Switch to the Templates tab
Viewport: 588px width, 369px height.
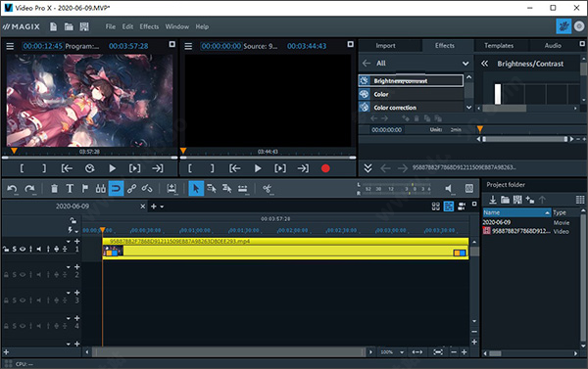click(x=499, y=46)
